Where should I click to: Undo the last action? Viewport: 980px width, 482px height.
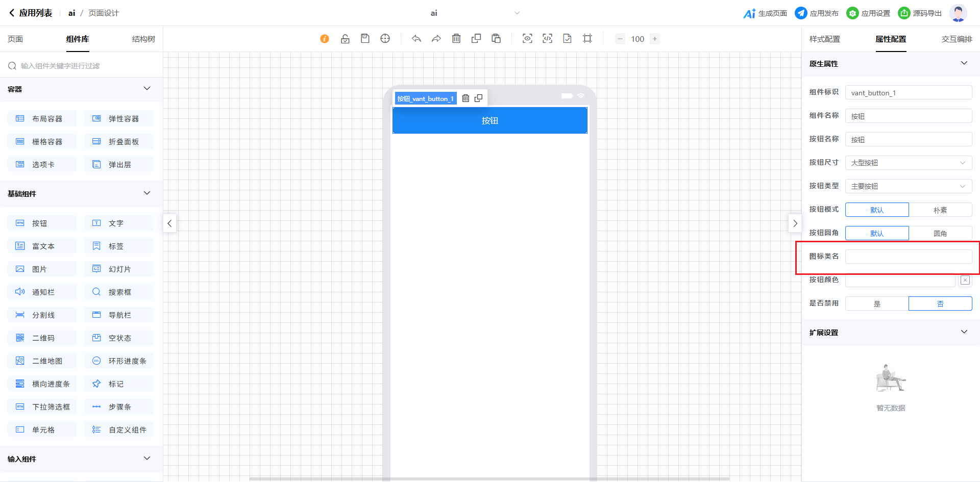pyautogui.click(x=416, y=39)
